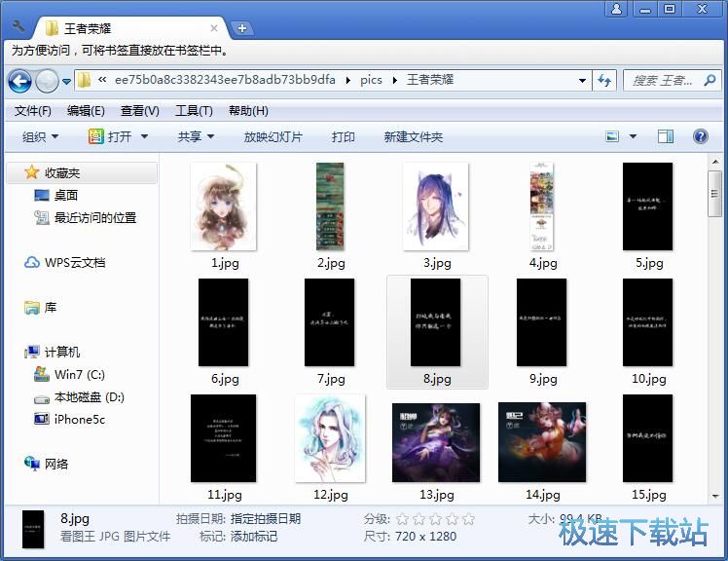Screen dimensions: 728x561
Task: Expand the view options dropdown arrow
Action: click(633, 136)
